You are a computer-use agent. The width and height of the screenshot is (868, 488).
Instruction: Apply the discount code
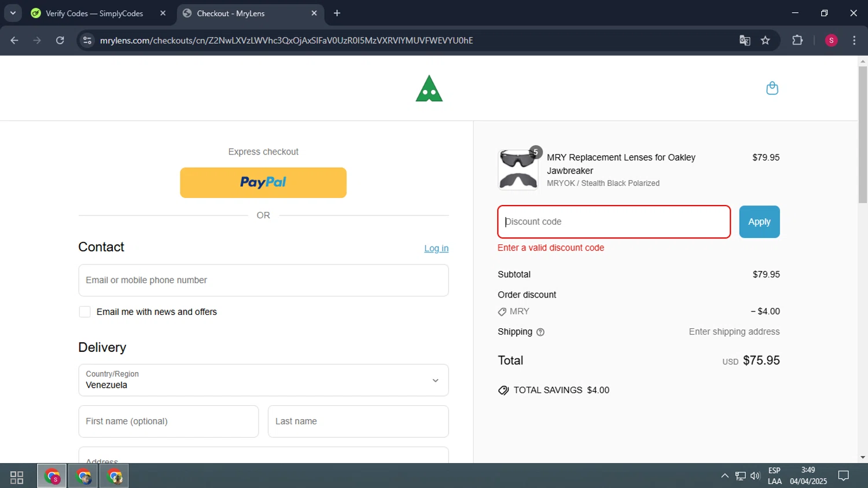pos(759,222)
